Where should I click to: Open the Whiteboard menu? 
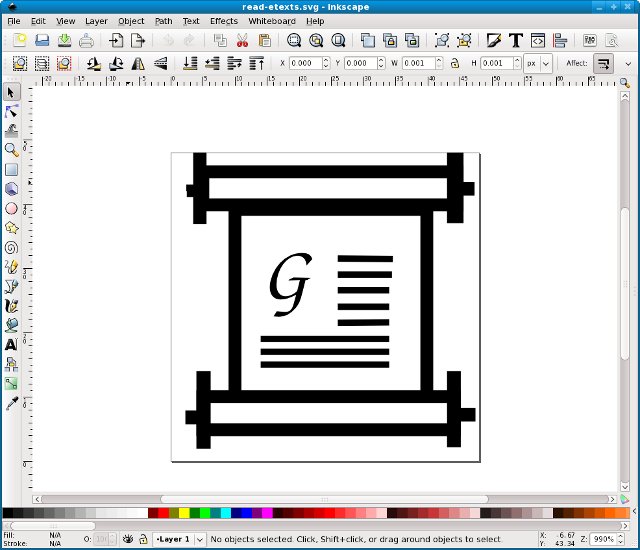[x=272, y=21]
